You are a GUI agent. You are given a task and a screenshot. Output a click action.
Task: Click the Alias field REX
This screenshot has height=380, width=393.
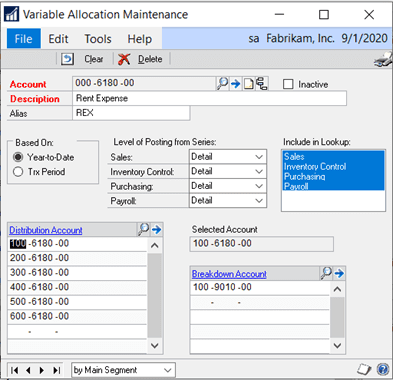tap(131, 113)
